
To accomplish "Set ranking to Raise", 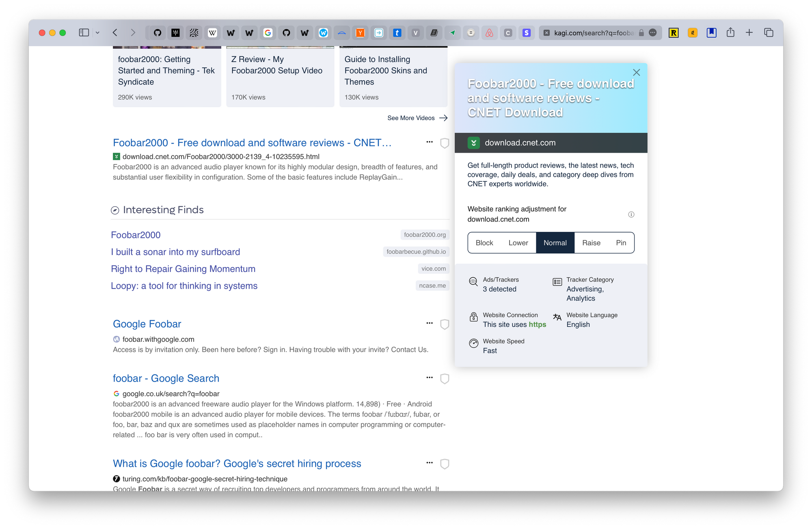I will [x=591, y=243].
